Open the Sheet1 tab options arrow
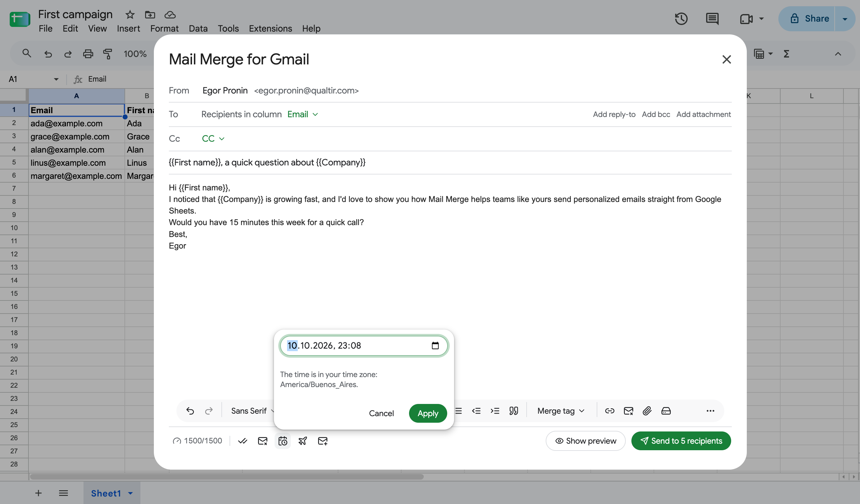 130,493
